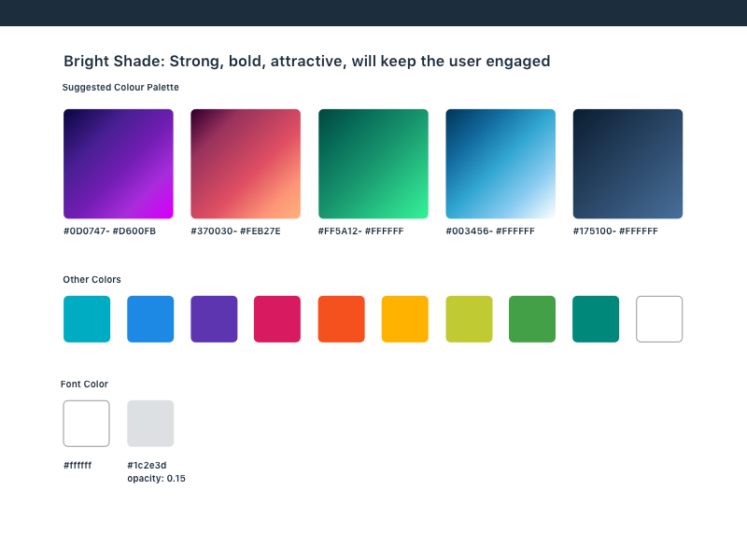Click the purple gradient swatch #0D0747
The image size is (747, 560).
[119, 164]
